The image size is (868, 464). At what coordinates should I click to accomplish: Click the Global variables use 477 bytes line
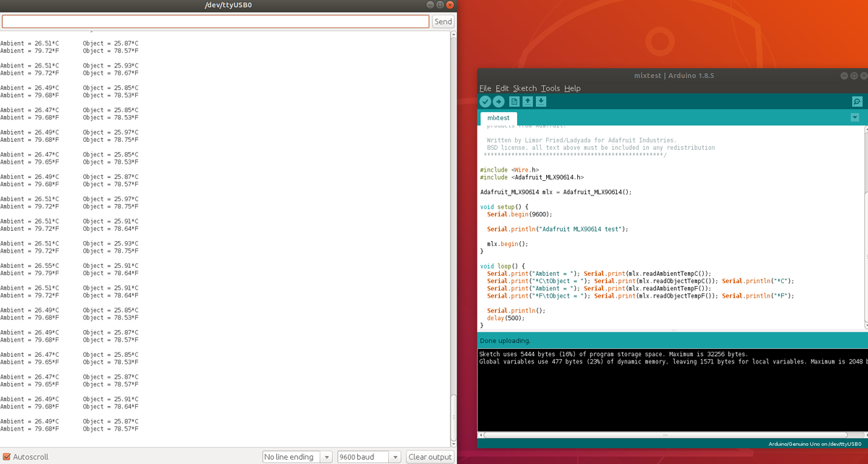click(673, 361)
